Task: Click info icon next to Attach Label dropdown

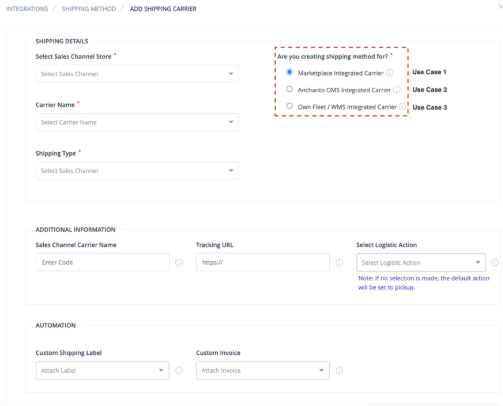Action: pyautogui.click(x=179, y=371)
